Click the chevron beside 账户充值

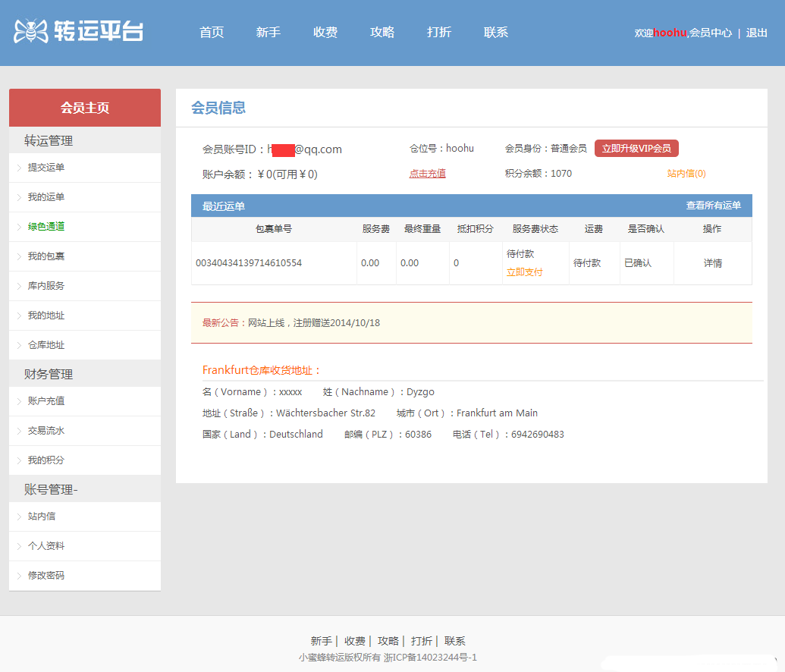click(x=19, y=401)
